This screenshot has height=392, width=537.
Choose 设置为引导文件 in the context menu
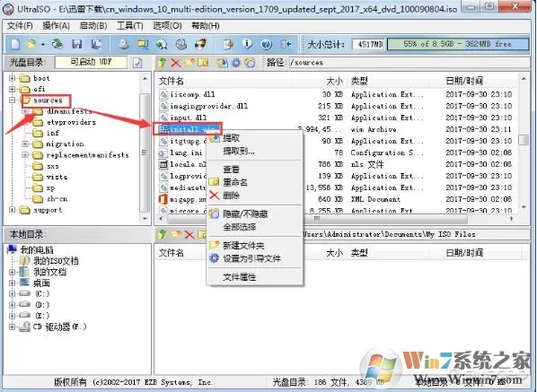coord(255,258)
